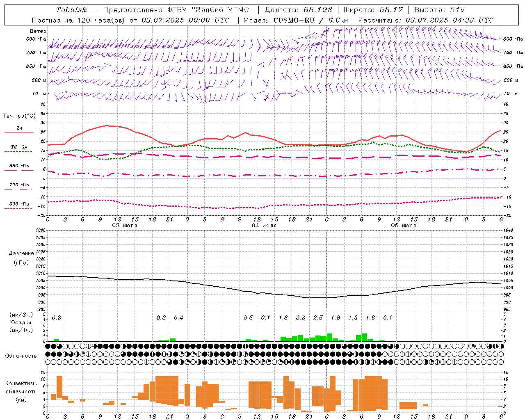Click the green dashed line under 'Td 2м'
The height and width of the screenshot is (420, 525).
point(18,151)
